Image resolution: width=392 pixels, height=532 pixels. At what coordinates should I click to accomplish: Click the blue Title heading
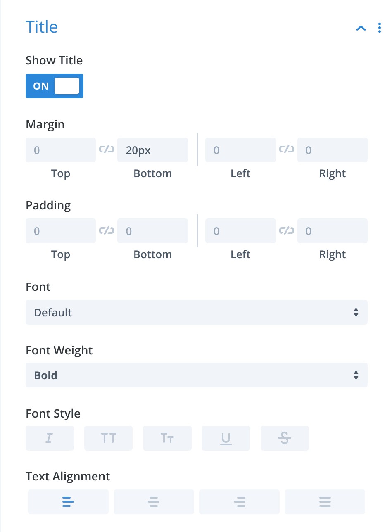click(42, 26)
